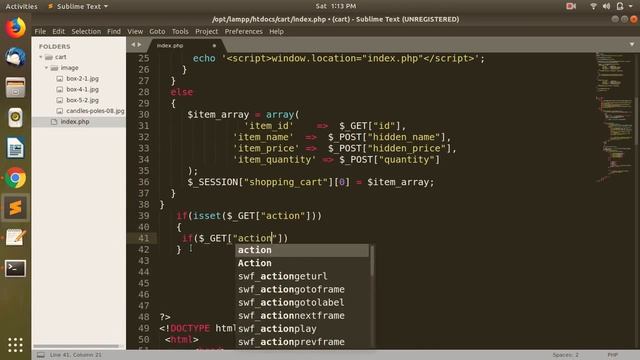The width and height of the screenshot is (640, 360).
Task: Click the Line 41, Column 21 status text
Action: 76,355
